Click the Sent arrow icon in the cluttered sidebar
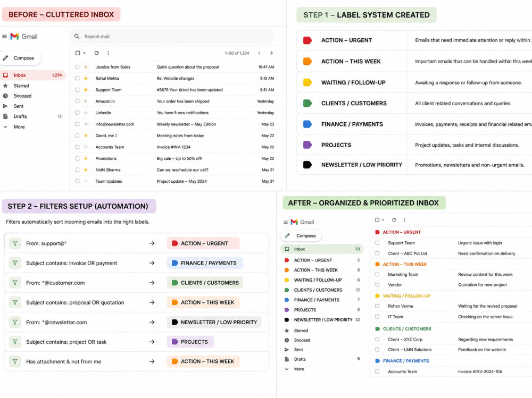Viewport: 532px width, 398px height. point(5,106)
